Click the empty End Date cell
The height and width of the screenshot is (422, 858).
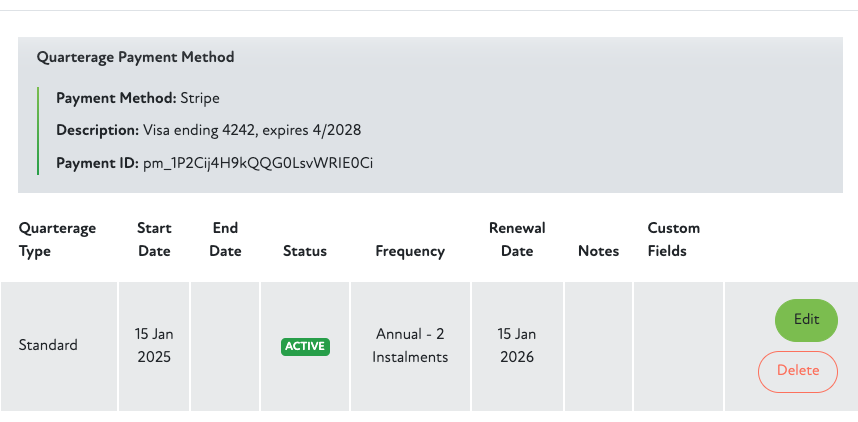(x=225, y=345)
